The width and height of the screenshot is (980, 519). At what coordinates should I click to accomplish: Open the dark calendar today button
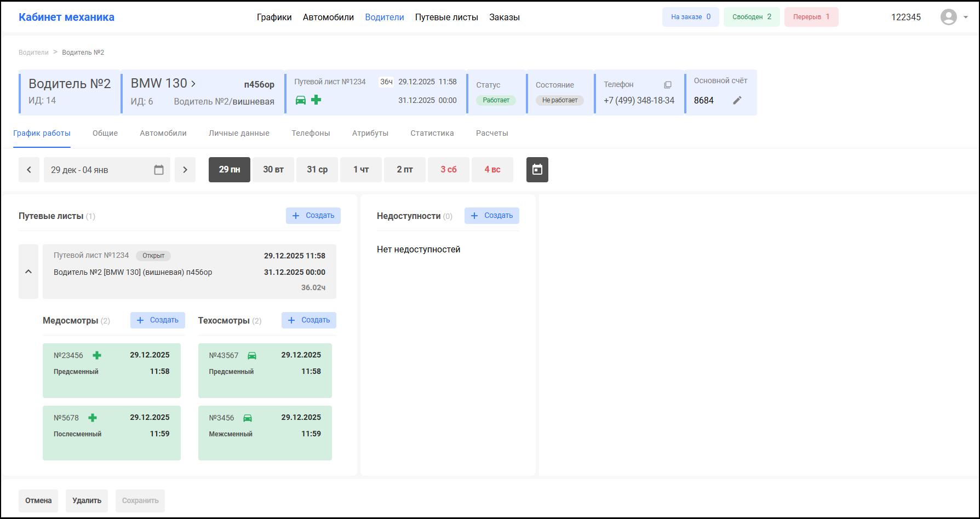point(537,170)
